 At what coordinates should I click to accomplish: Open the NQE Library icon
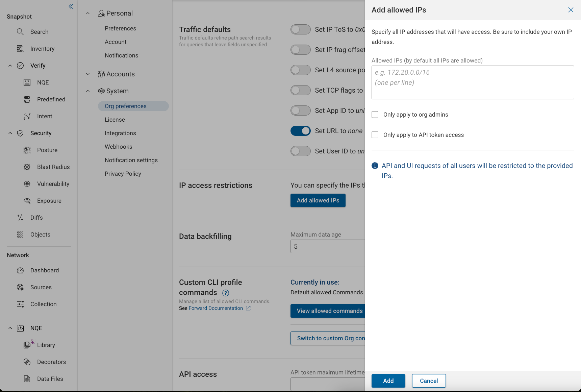tap(27, 345)
